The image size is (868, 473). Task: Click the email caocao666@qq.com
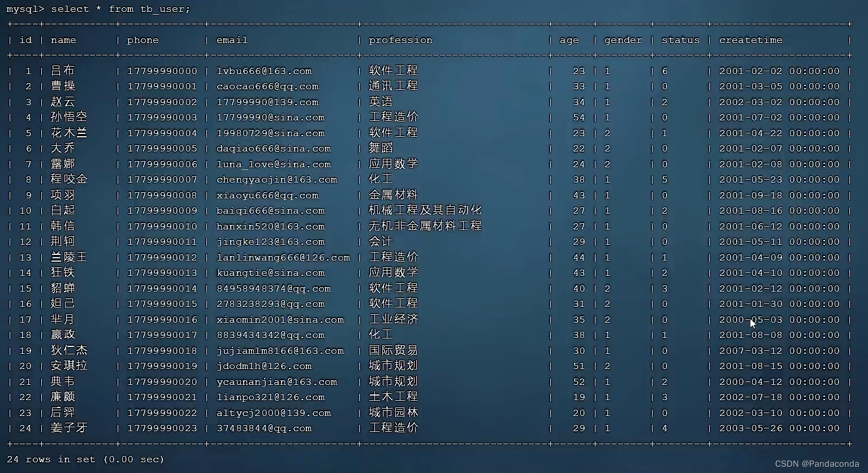point(267,86)
